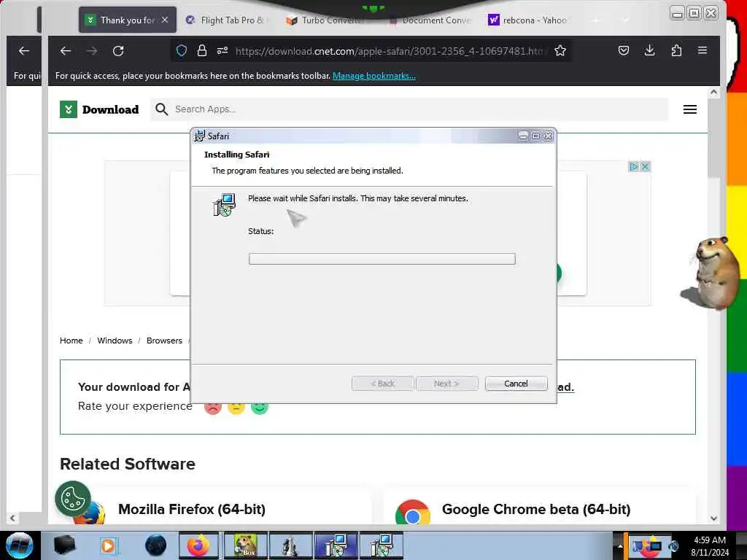
Task: Switch to the 'Thank you for' tab
Action: coord(127,20)
